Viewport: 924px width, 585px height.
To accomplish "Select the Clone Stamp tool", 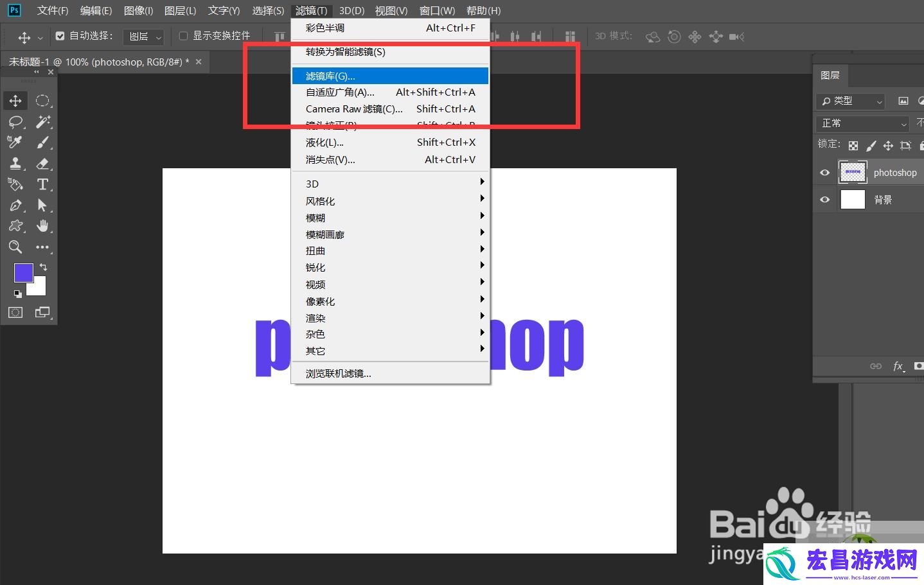I will click(15, 163).
